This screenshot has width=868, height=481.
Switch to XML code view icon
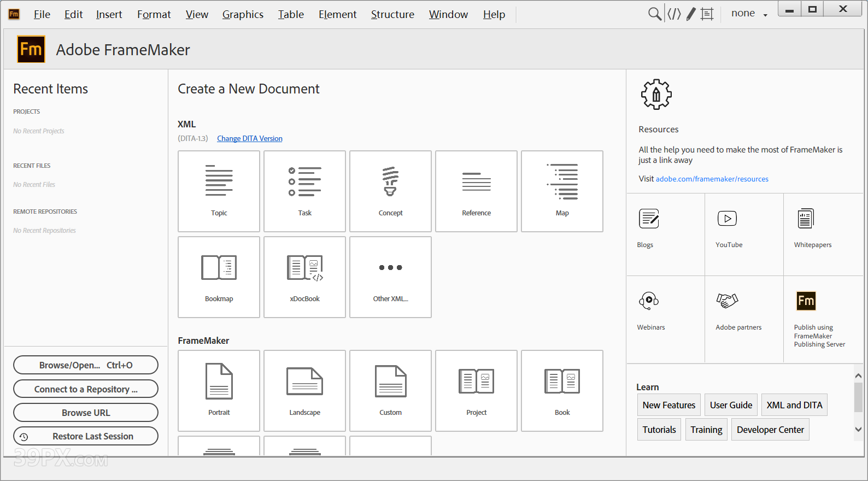(674, 14)
